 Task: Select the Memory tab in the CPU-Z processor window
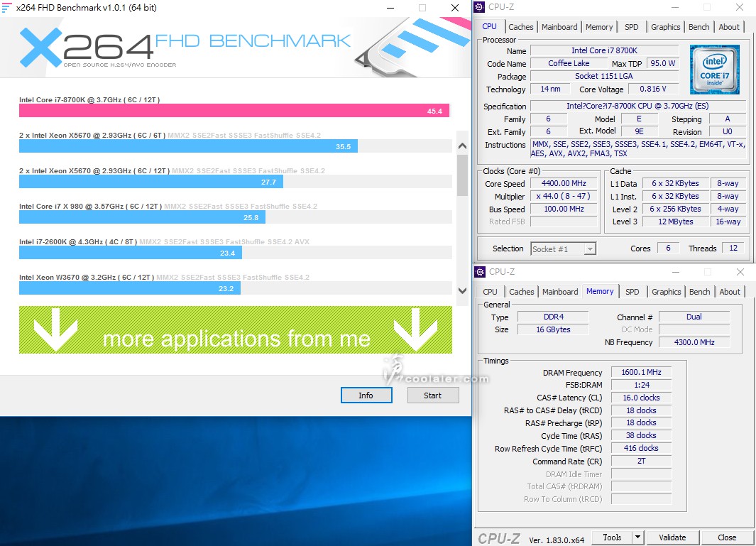599,27
